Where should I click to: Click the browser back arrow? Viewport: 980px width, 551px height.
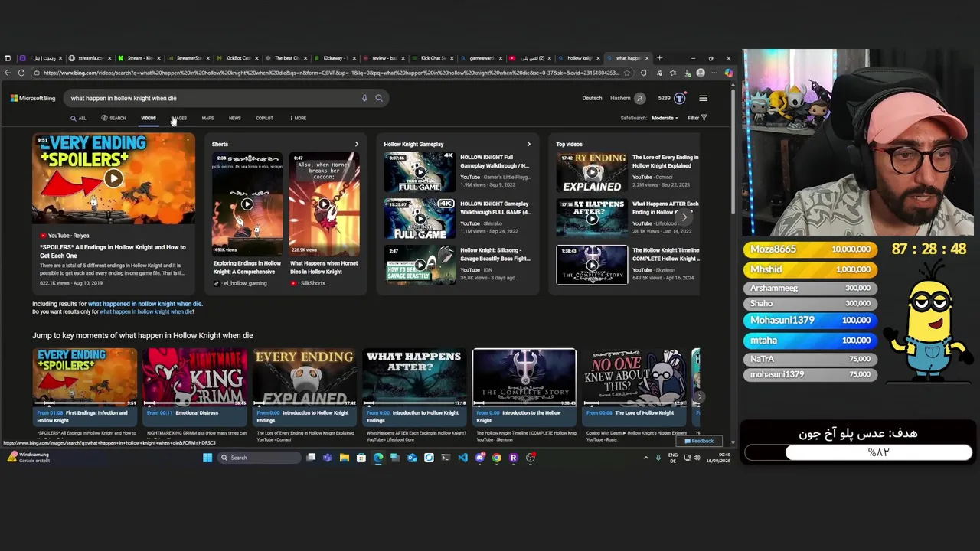click(x=8, y=73)
